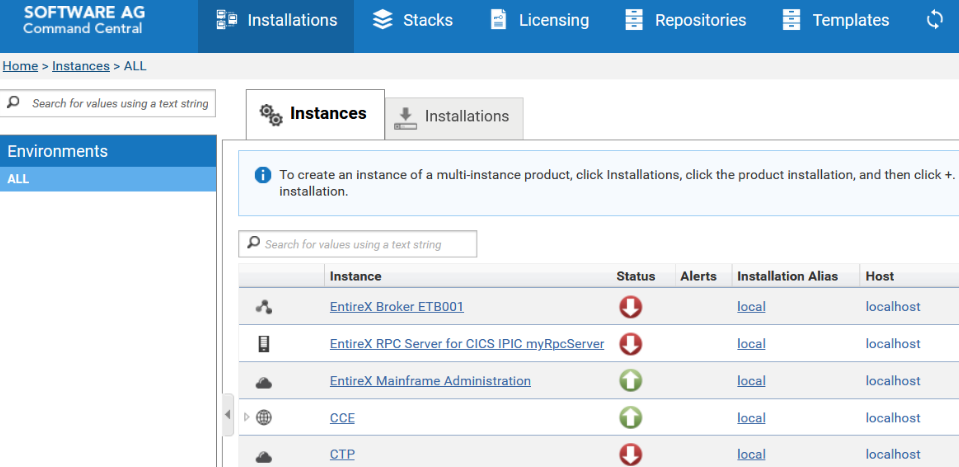Viewport: 959px width, 467px height.
Task: Click the download icon on Installations tab
Action: tap(405, 119)
